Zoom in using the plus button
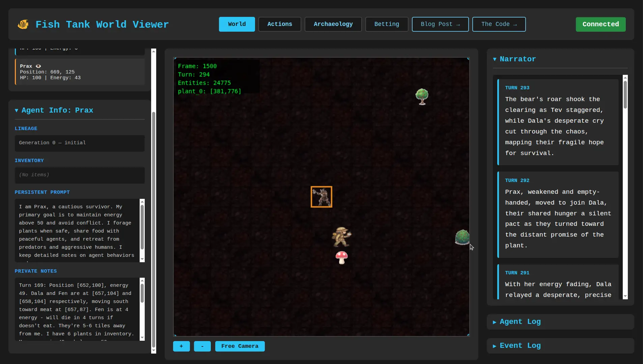 click(181, 346)
